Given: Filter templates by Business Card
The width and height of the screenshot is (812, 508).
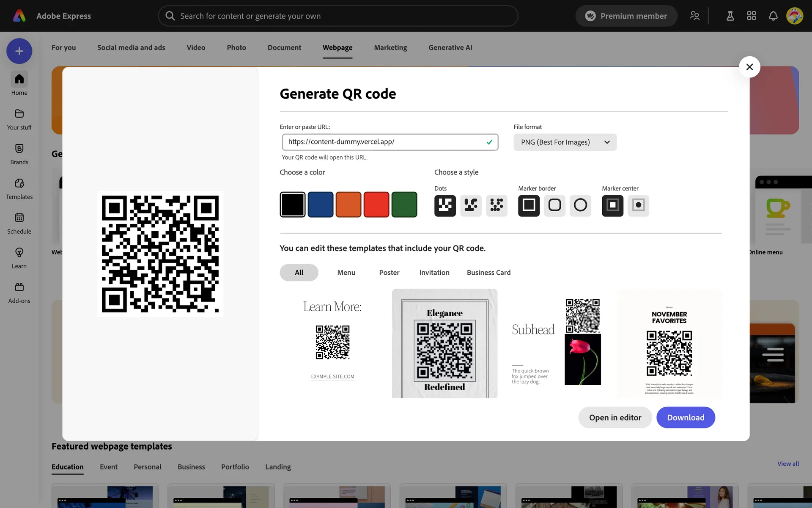Looking at the screenshot, I should pyautogui.click(x=488, y=273).
